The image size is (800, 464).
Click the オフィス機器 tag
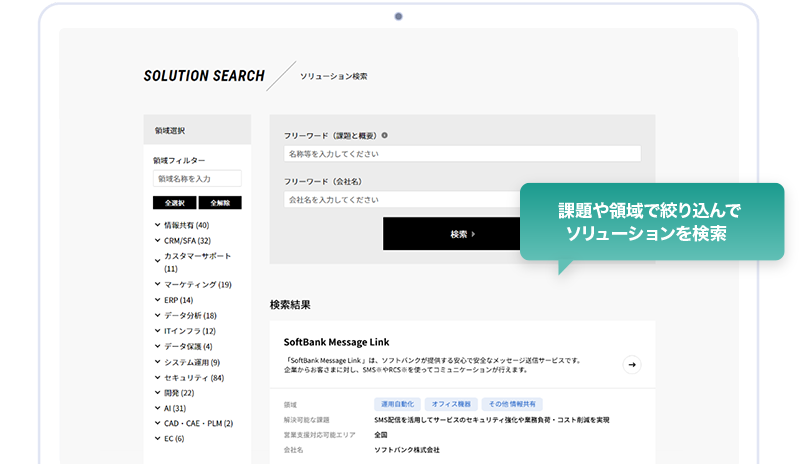click(x=451, y=404)
